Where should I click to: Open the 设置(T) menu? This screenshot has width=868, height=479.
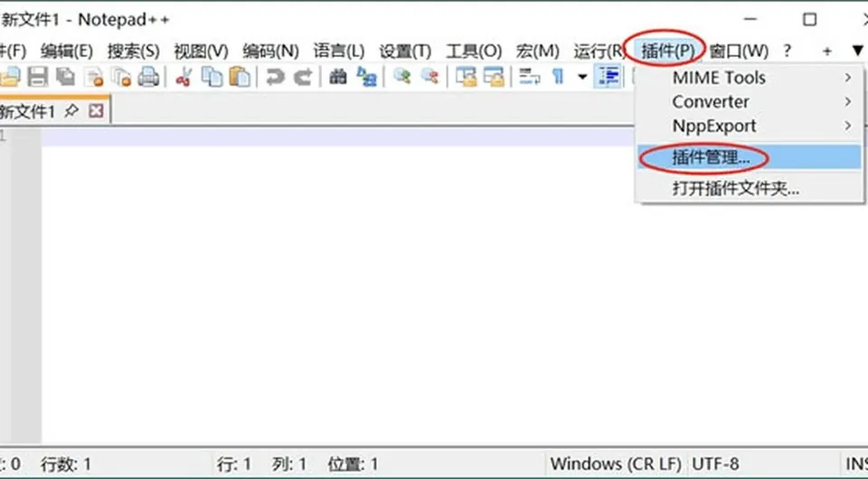click(405, 52)
